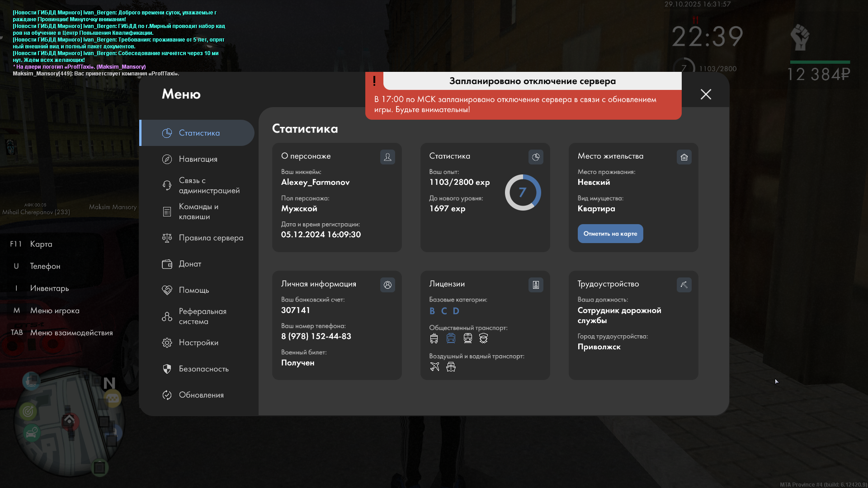Click the level 7 progress ring
The image size is (868, 488).
point(523,192)
